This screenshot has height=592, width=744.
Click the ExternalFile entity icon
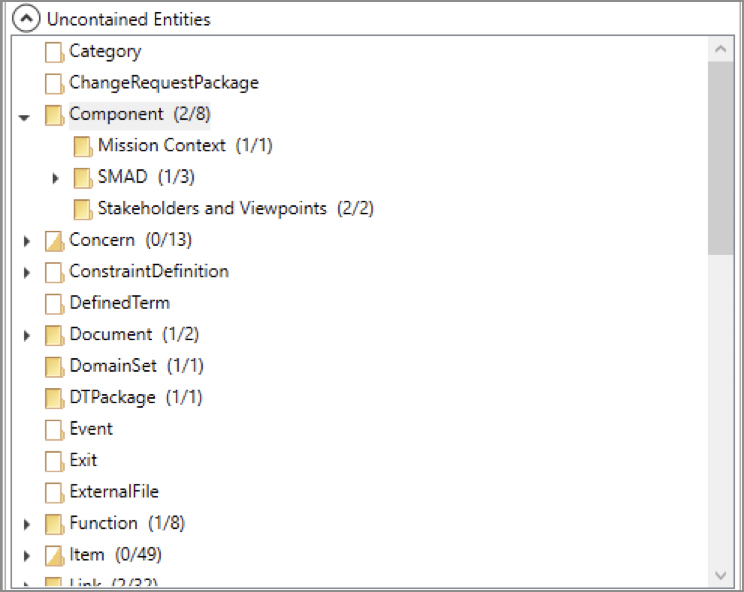point(54,493)
